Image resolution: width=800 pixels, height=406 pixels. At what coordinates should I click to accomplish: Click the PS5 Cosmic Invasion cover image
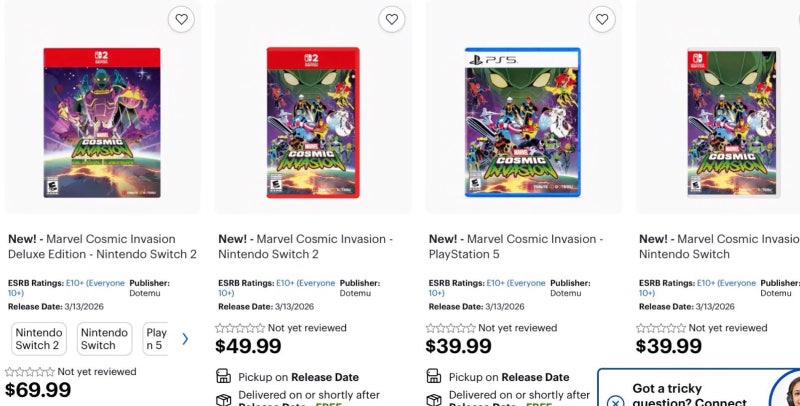pos(523,122)
